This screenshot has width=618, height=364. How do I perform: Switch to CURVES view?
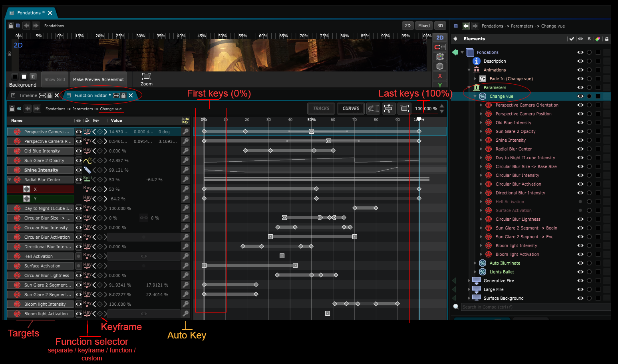[351, 109]
